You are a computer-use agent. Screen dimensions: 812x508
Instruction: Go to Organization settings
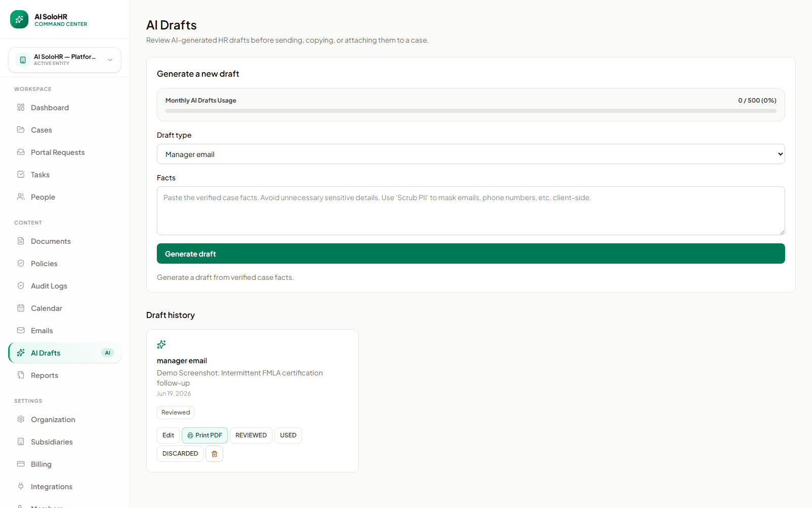pyautogui.click(x=65, y=420)
